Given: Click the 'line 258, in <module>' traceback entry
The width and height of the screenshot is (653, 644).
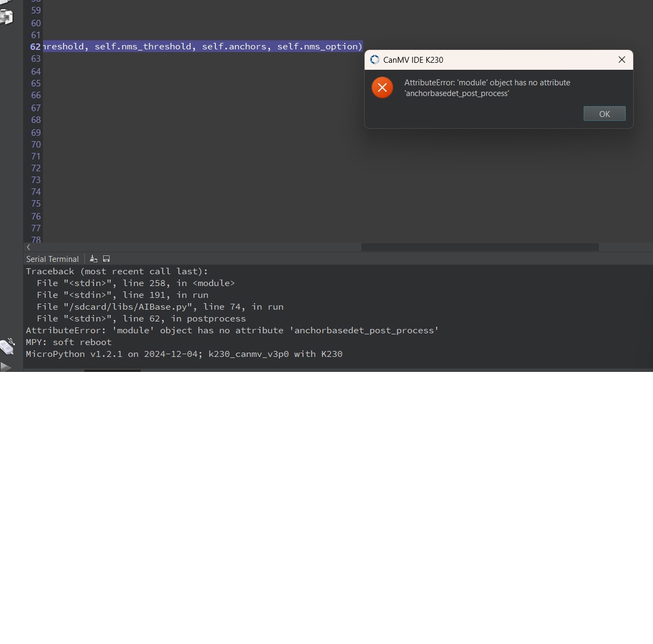Looking at the screenshot, I should tap(135, 283).
